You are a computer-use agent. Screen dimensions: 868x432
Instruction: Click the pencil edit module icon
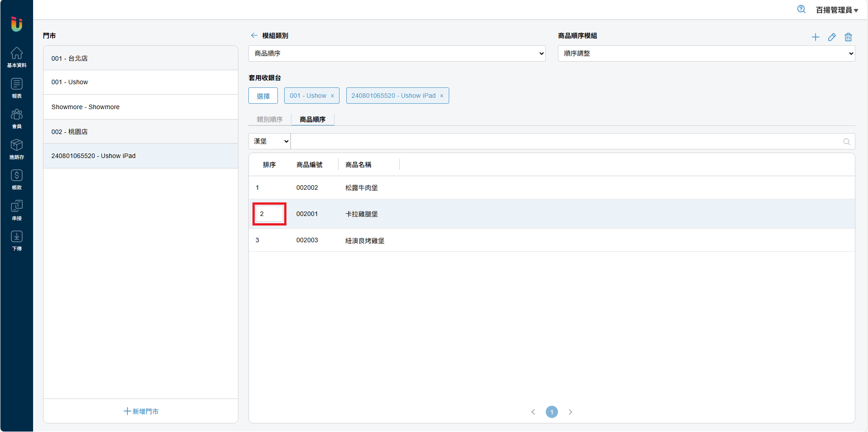coord(832,37)
